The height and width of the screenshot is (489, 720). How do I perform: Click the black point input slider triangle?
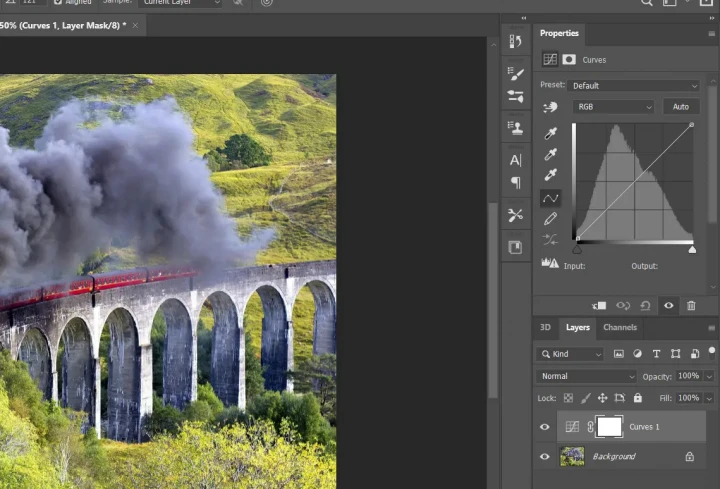pyautogui.click(x=577, y=250)
